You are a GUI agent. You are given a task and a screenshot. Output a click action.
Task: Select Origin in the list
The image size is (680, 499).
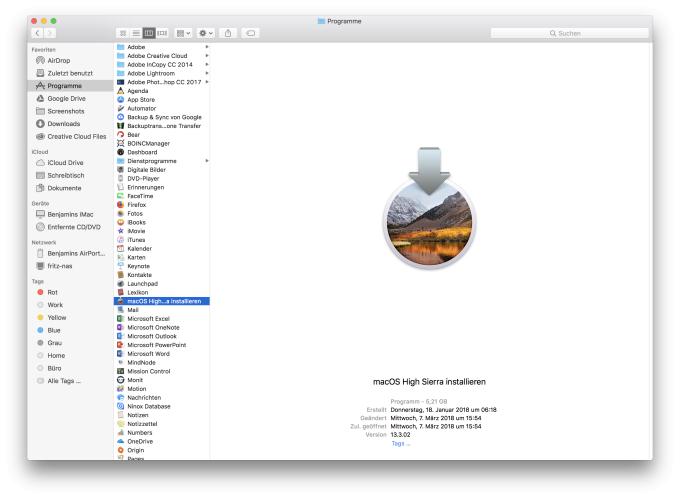(162, 450)
